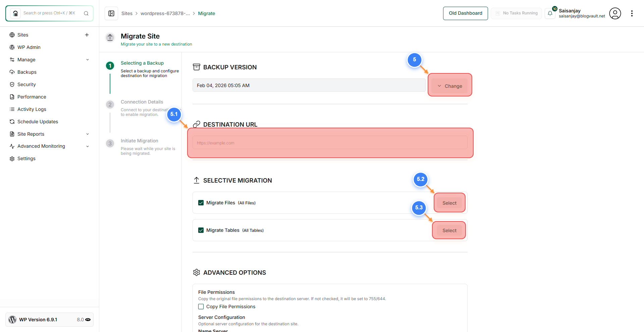
Task: Toggle the sidebar collapse panel icon
Action: click(x=111, y=13)
